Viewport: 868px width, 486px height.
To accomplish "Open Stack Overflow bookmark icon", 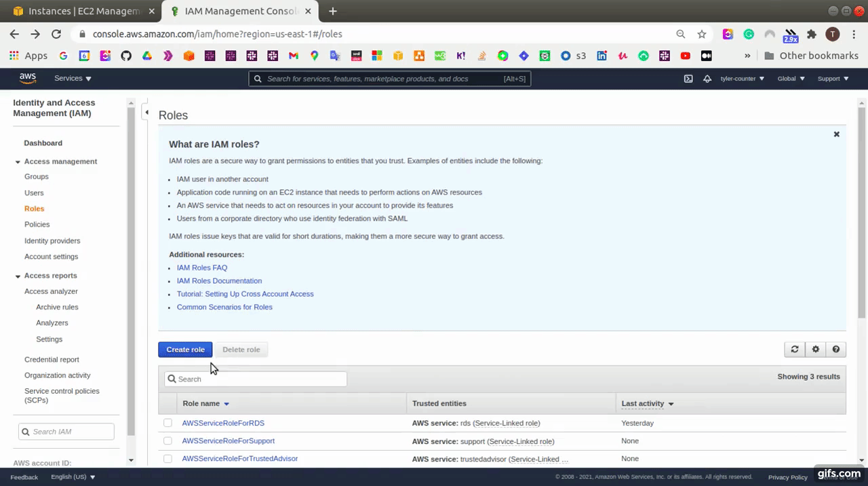I will 481,56.
